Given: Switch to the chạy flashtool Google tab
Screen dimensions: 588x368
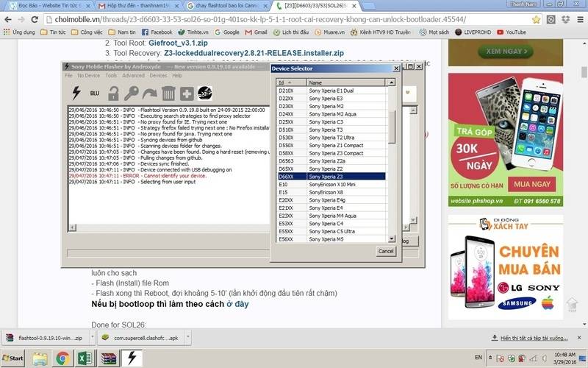Looking at the screenshot, I should pyautogui.click(x=227, y=6).
